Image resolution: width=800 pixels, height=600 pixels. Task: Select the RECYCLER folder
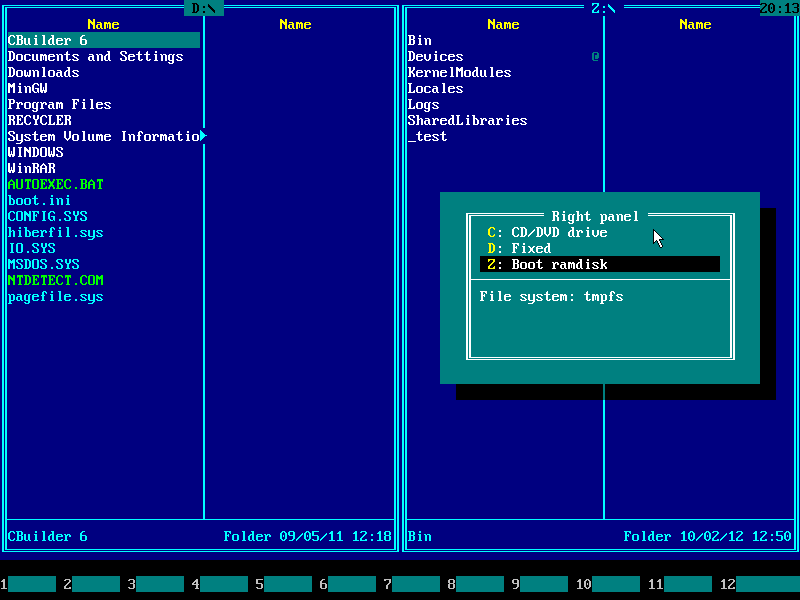point(39,120)
